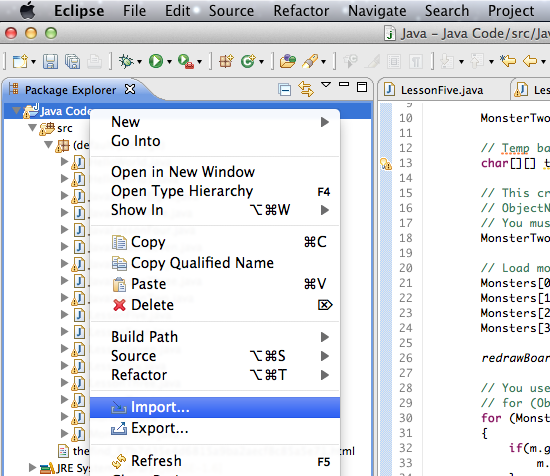Click the Save All toolbar icon
The image size is (550, 476).
[x=73, y=62]
